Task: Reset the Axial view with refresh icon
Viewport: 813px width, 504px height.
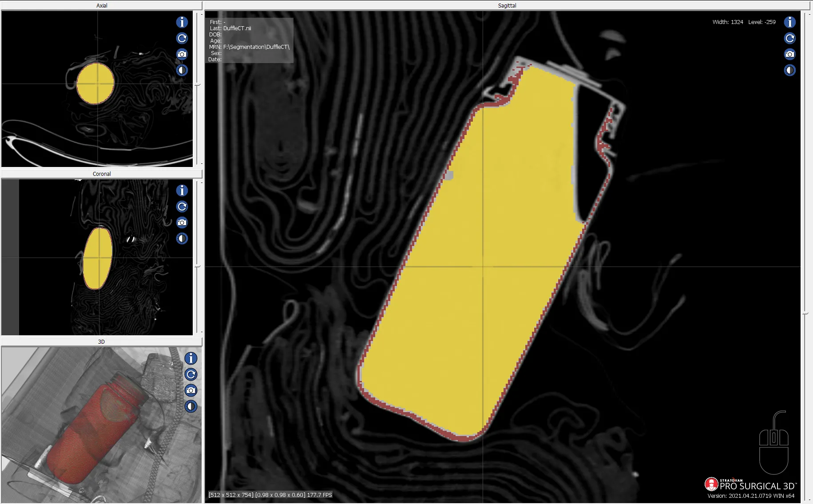Action: tap(182, 38)
